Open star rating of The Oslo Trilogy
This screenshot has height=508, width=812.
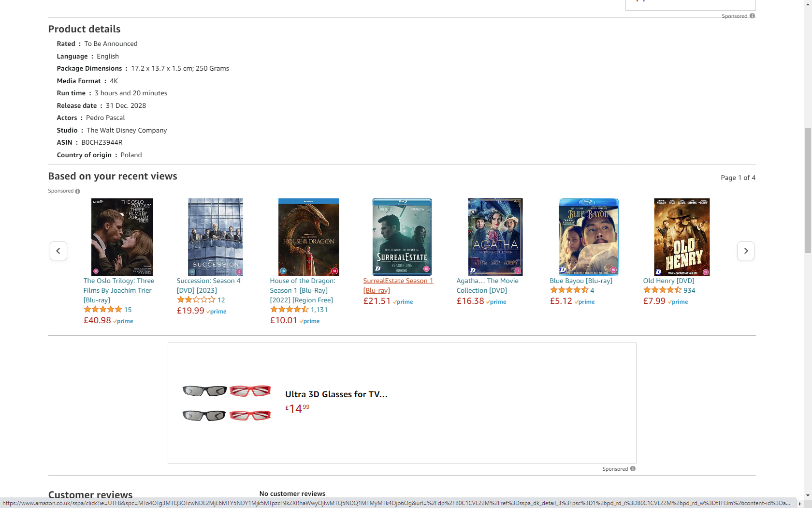[x=103, y=310]
